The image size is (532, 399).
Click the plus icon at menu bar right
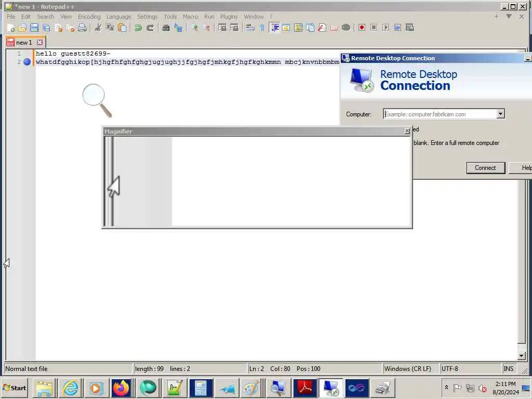click(496, 16)
